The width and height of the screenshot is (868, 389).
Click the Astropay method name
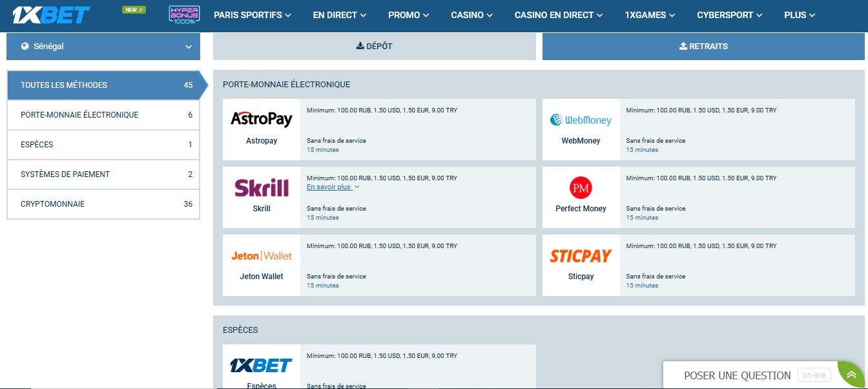click(x=262, y=141)
